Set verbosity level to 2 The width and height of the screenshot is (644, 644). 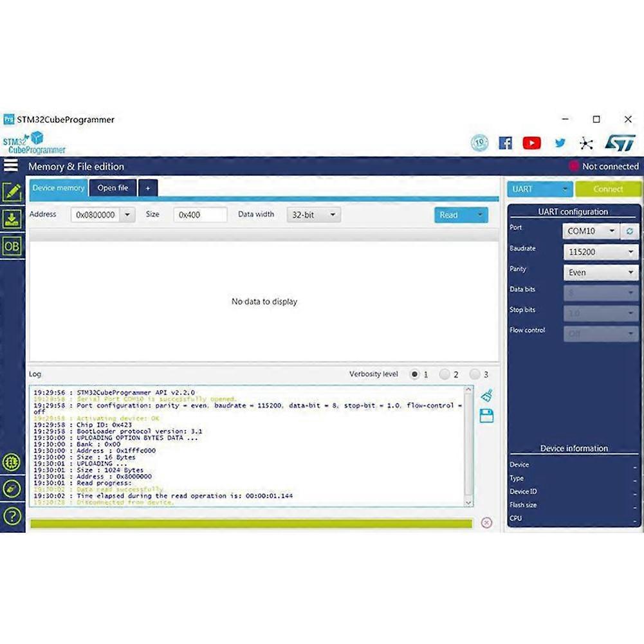445,374
